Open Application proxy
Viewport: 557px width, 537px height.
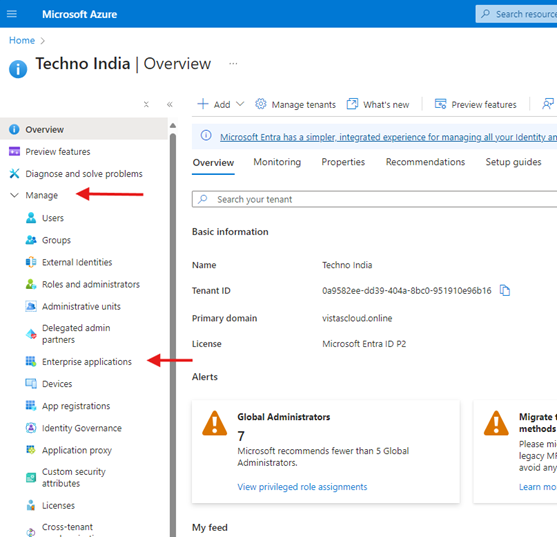click(77, 450)
